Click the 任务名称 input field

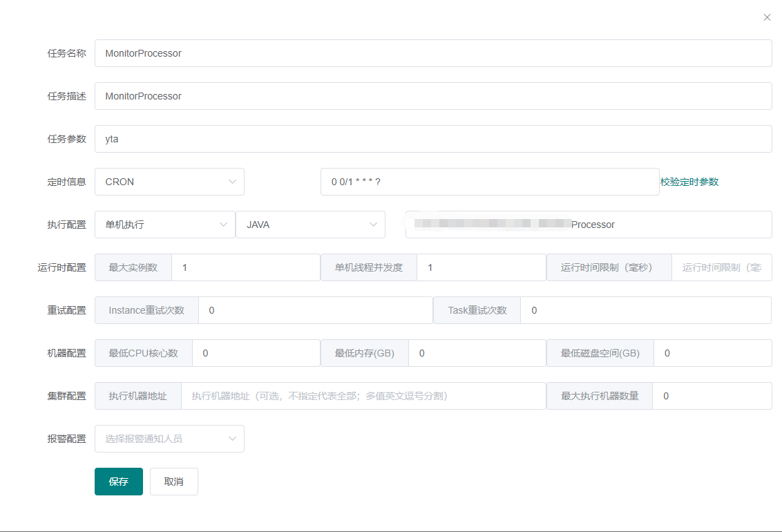(x=433, y=53)
